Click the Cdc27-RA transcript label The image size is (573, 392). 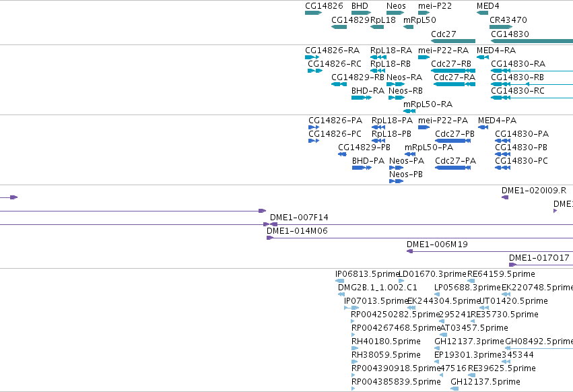454,77
